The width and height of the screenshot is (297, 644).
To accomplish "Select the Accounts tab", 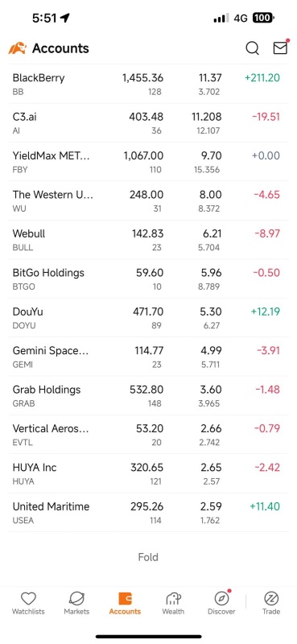I will [x=125, y=603].
